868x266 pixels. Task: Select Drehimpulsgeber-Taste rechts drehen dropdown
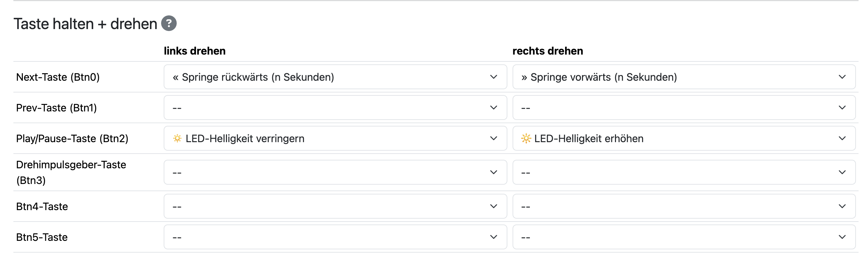click(684, 172)
